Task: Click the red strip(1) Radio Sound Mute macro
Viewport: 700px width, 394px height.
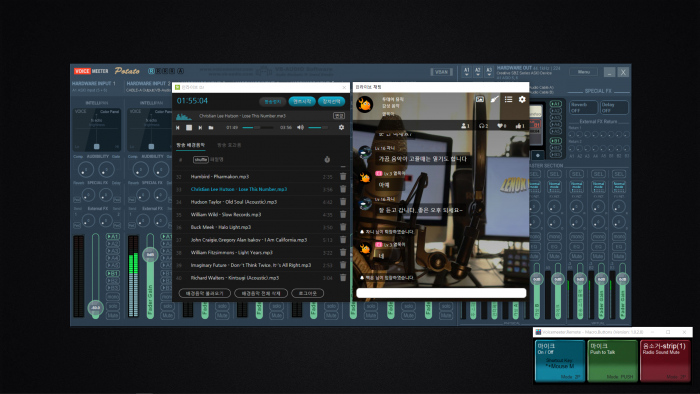Action: click(665, 361)
